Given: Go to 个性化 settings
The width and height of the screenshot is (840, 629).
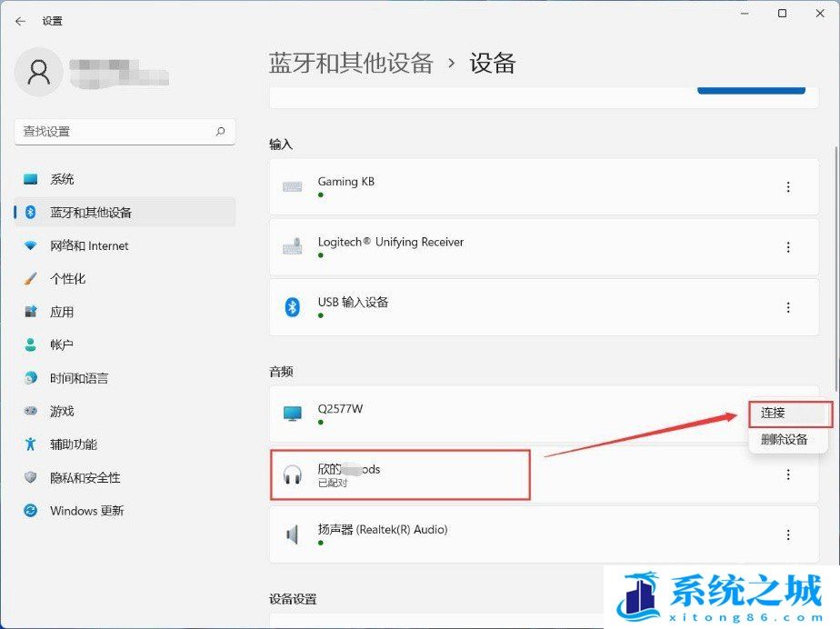Looking at the screenshot, I should (x=67, y=279).
